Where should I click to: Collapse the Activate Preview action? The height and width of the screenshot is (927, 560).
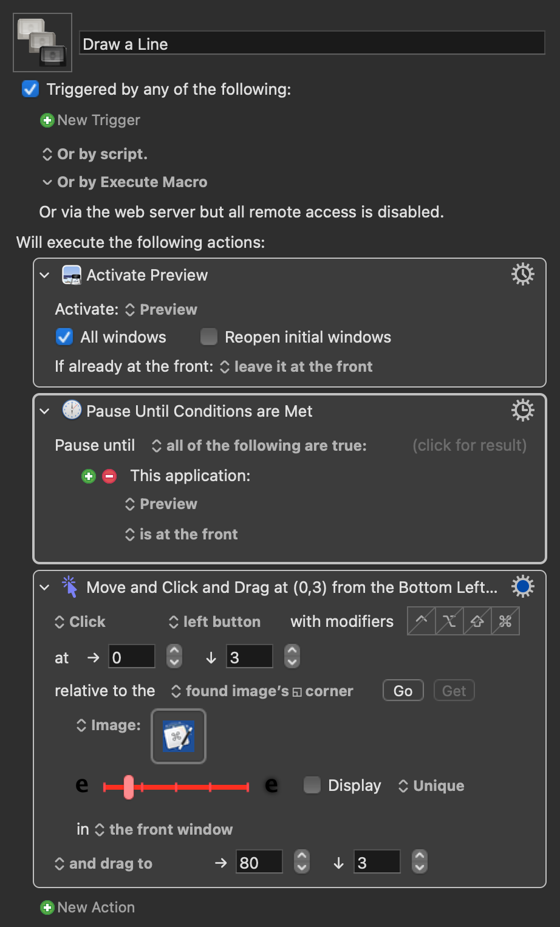[x=44, y=275]
